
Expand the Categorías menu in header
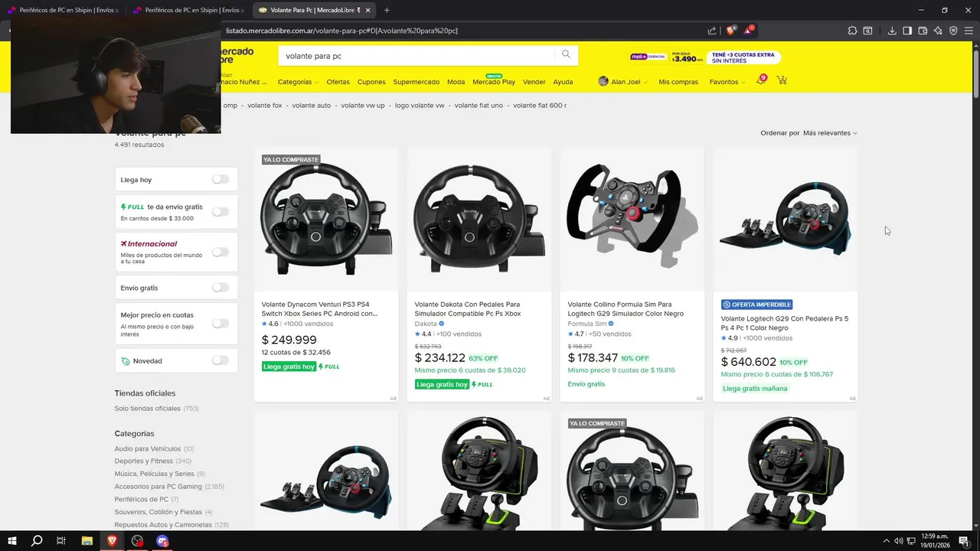tap(298, 82)
